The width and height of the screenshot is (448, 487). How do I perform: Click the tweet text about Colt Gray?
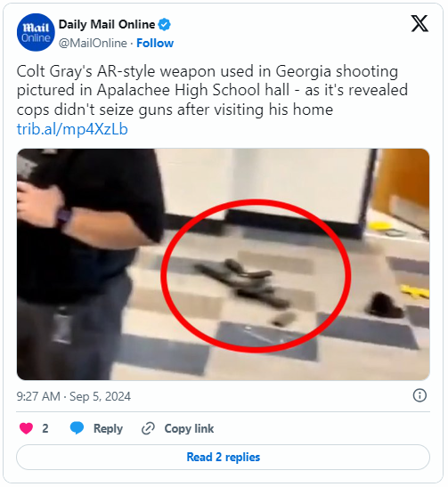click(x=212, y=91)
